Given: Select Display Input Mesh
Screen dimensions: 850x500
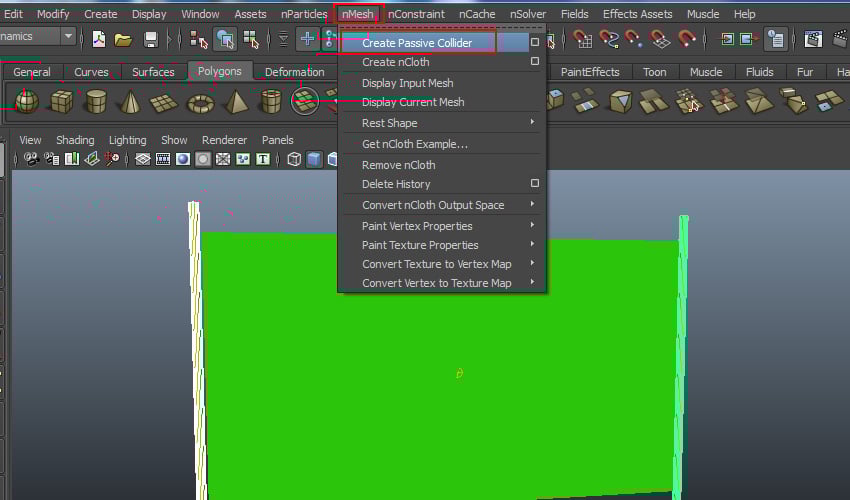Looking at the screenshot, I should click(408, 83).
